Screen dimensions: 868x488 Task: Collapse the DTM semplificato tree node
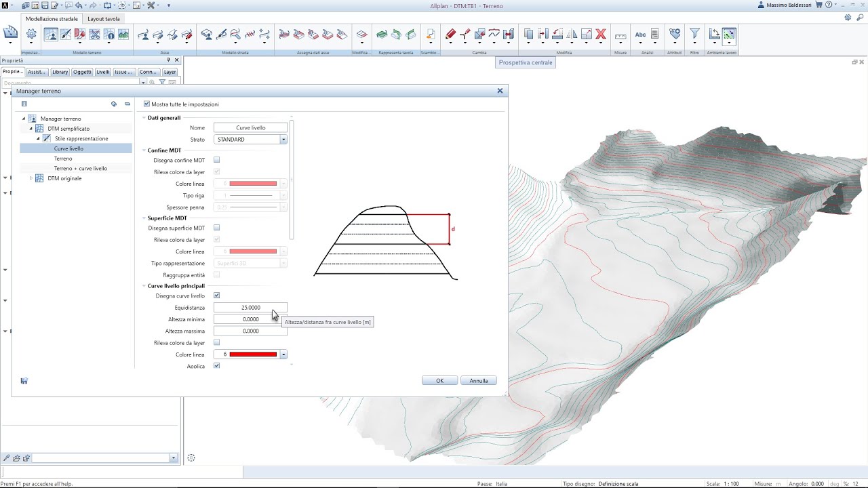click(31, 128)
